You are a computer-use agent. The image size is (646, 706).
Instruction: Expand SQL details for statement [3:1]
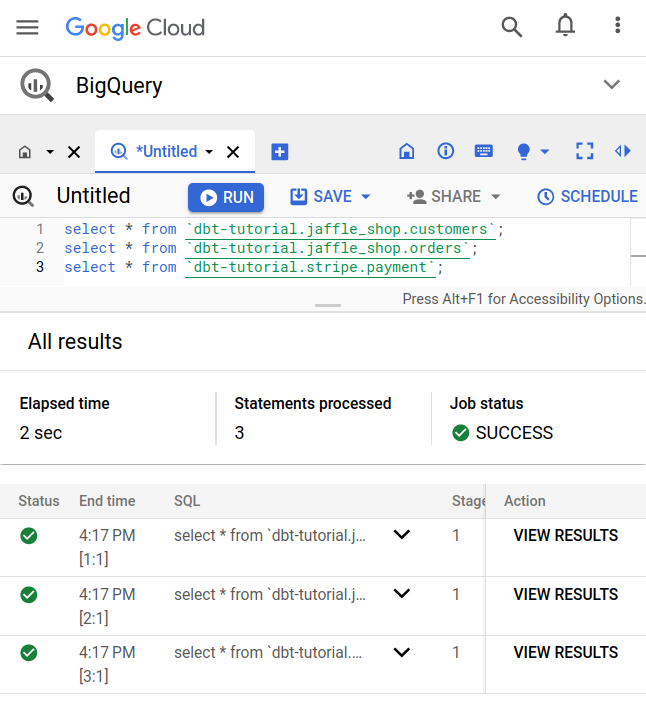tap(402, 652)
